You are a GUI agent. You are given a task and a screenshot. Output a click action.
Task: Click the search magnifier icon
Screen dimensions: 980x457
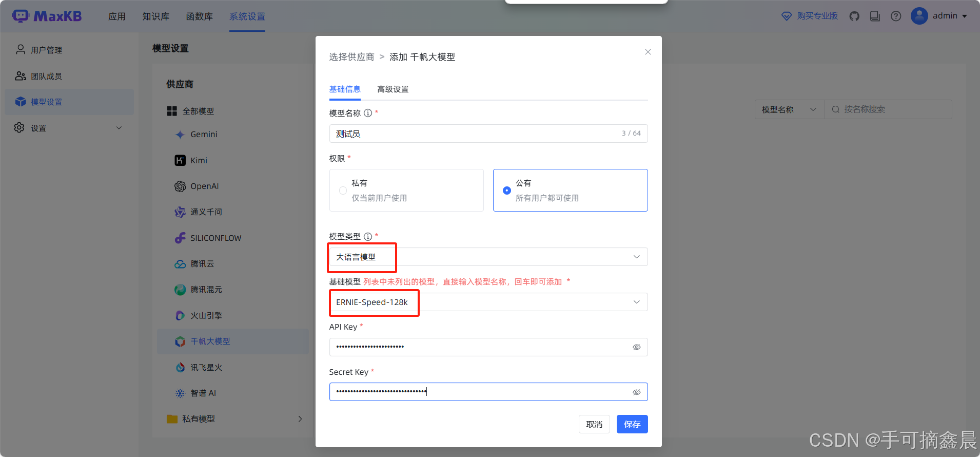point(836,109)
